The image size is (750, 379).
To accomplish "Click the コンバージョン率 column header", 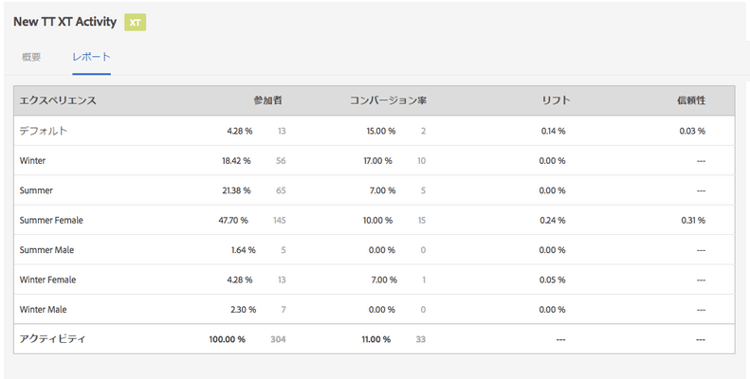I will [x=388, y=100].
